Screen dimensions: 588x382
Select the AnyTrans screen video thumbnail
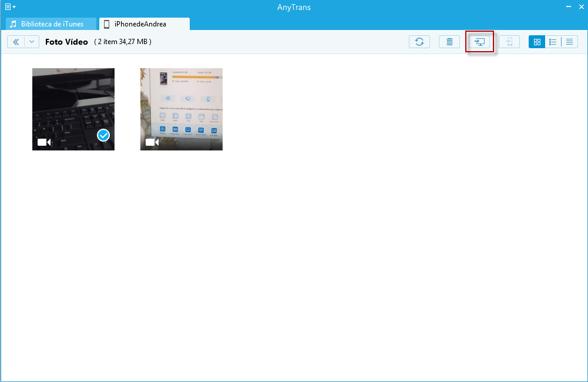click(182, 109)
